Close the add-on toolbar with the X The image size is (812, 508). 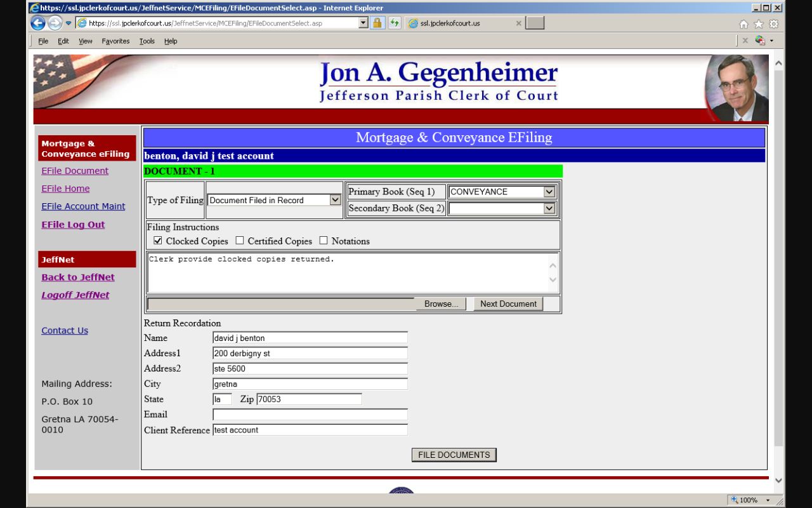tap(745, 41)
